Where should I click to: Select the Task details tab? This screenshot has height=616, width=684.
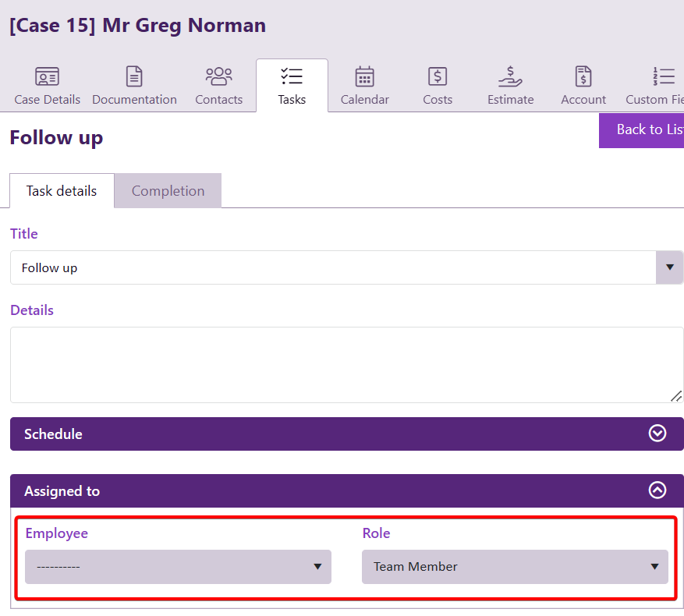click(62, 191)
